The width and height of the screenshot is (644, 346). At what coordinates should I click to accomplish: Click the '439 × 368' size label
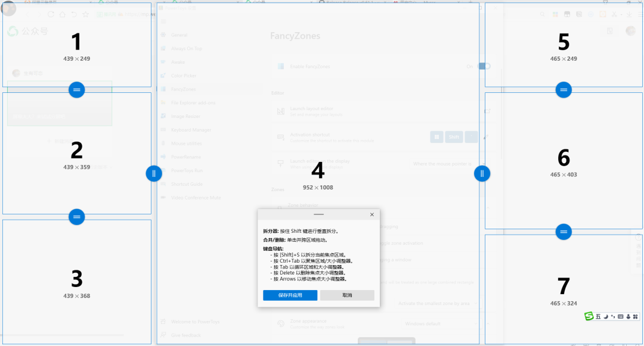tap(77, 296)
